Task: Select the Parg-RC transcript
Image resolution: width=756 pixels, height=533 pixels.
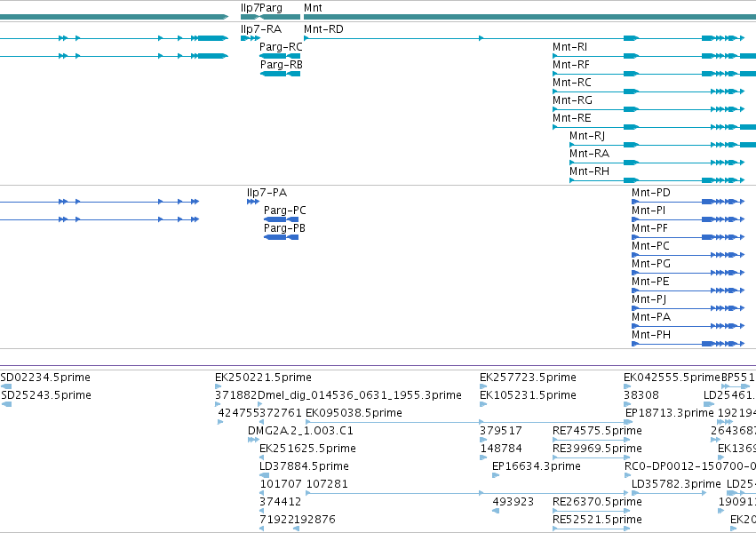Action: pos(281,47)
